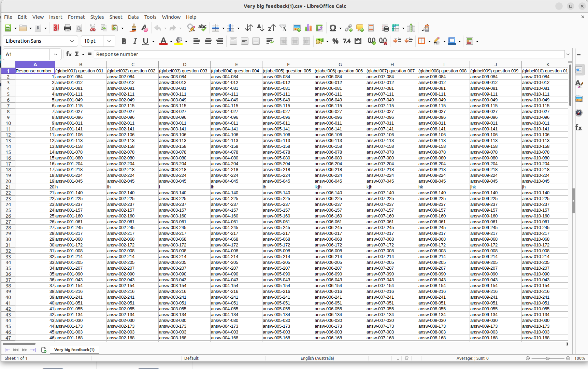The image size is (588, 369).
Task: Format the cell as percent
Action: [x=335, y=41]
